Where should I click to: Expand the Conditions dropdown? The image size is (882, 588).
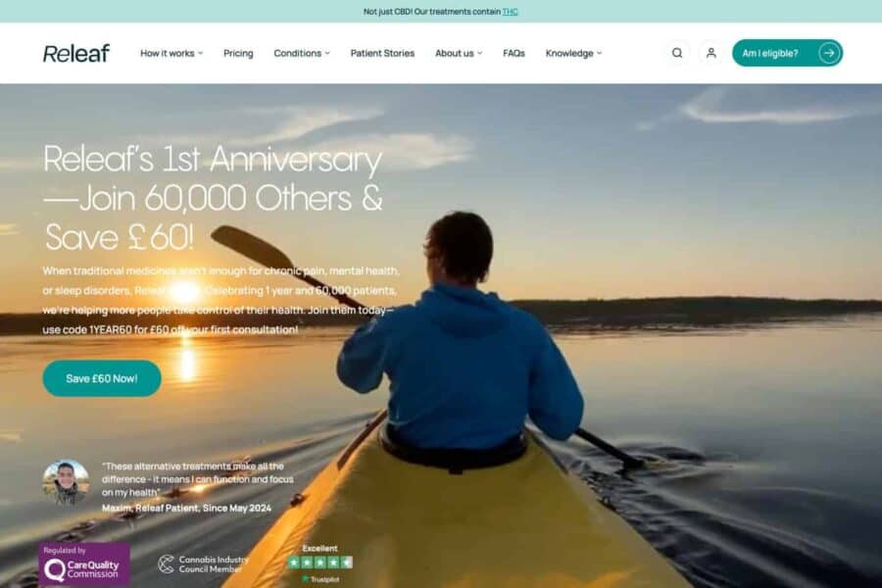point(302,53)
